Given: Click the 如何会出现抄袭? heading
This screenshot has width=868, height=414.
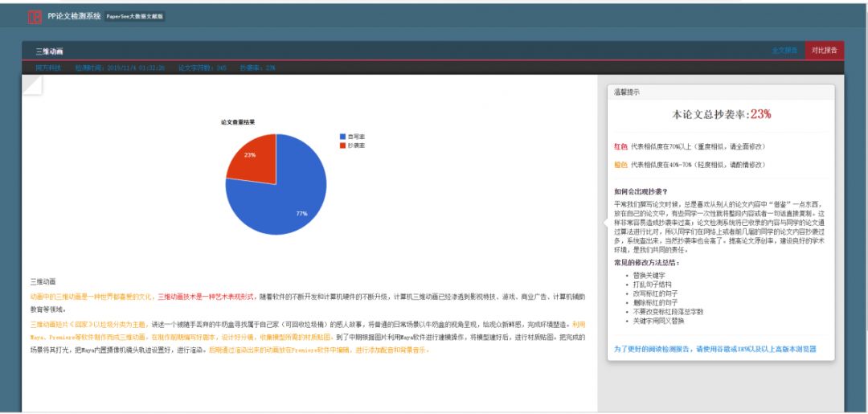Looking at the screenshot, I should (x=641, y=192).
